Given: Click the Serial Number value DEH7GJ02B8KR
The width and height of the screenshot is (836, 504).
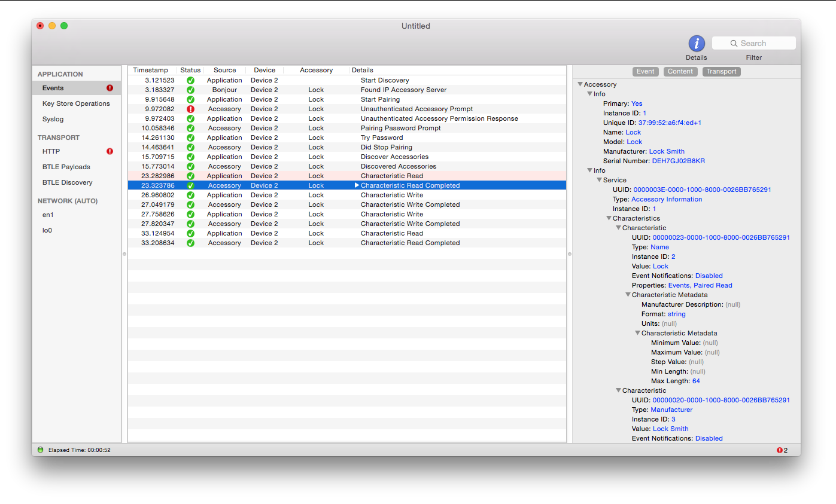Looking at the screenshot, I should pos(679,161).
